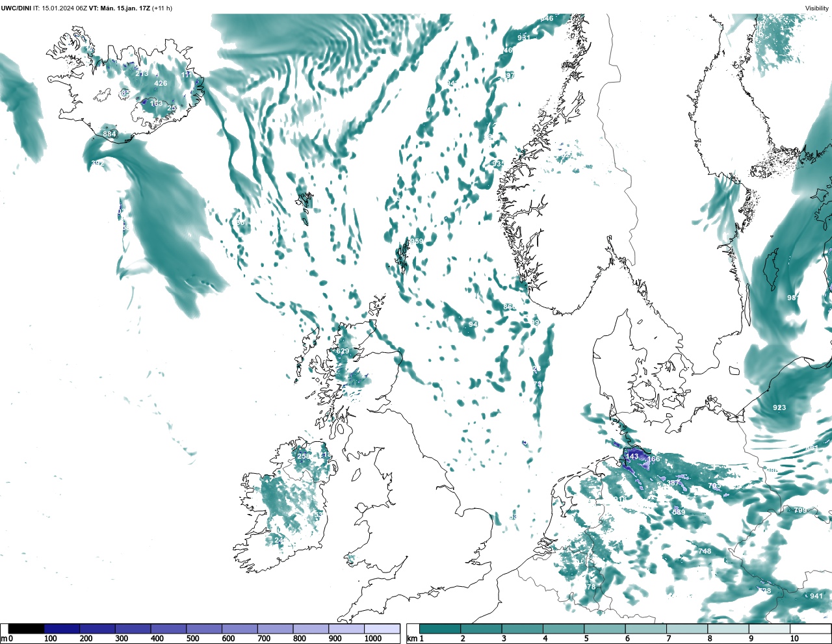Viewport: 832px width, 644px height.
Task: Click the "UWC/DINI" model label in the header
Action: [x=16, y=8]
